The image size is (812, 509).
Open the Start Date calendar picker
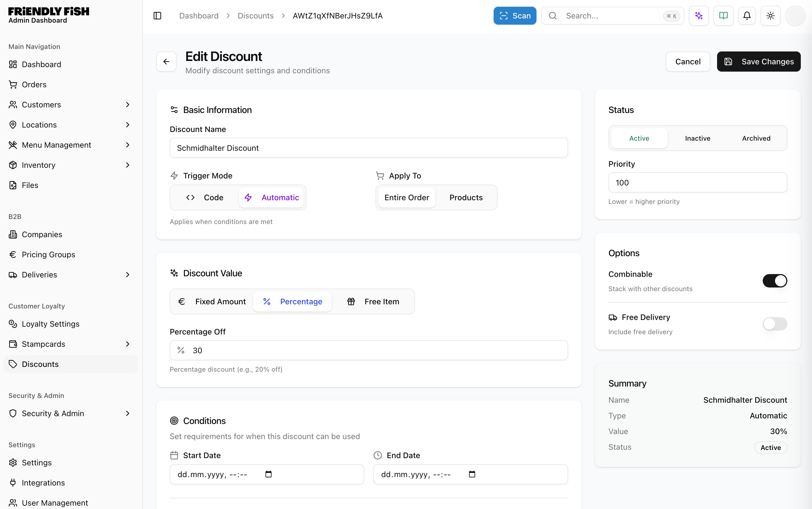269,474
